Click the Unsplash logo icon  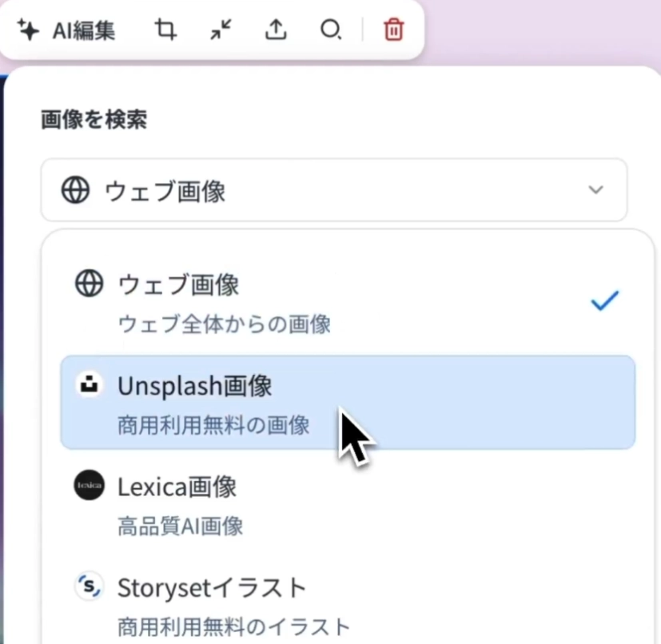[x=90, y=386]
